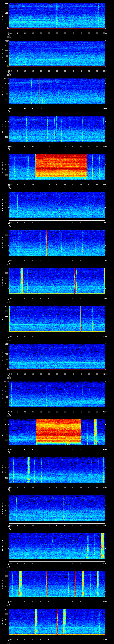Viewport: 114px width, 644px height.
Task: Click the 22:43:00 start time label
Action: (9, 488)
